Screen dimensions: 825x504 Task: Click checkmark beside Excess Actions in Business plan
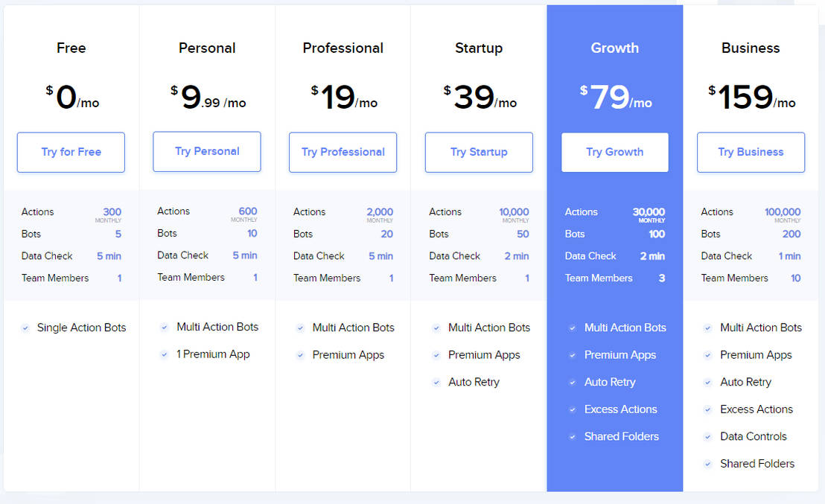click(708, 409)
